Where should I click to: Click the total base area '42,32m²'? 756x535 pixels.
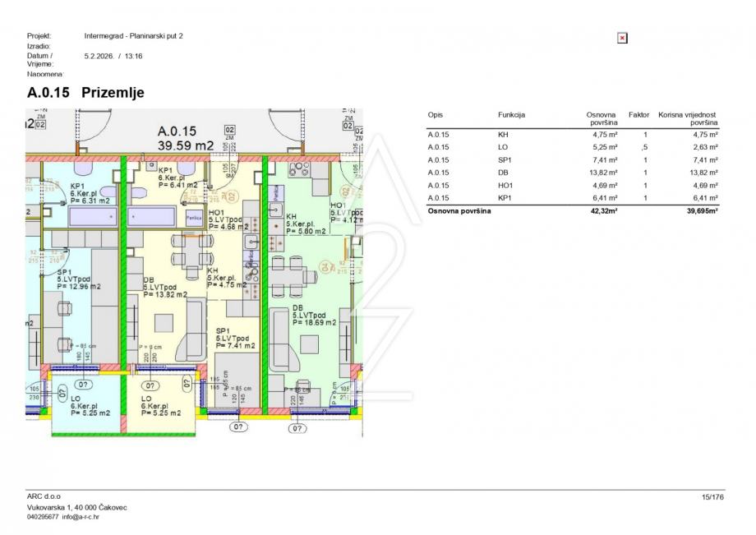(604, 210)
